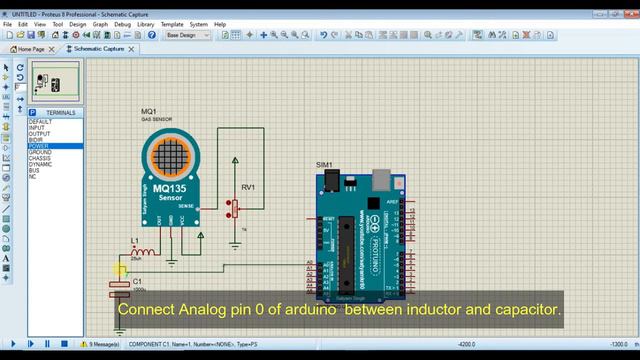Cut selection with the scissors icon
640x360 pixels.
point(348,35)
